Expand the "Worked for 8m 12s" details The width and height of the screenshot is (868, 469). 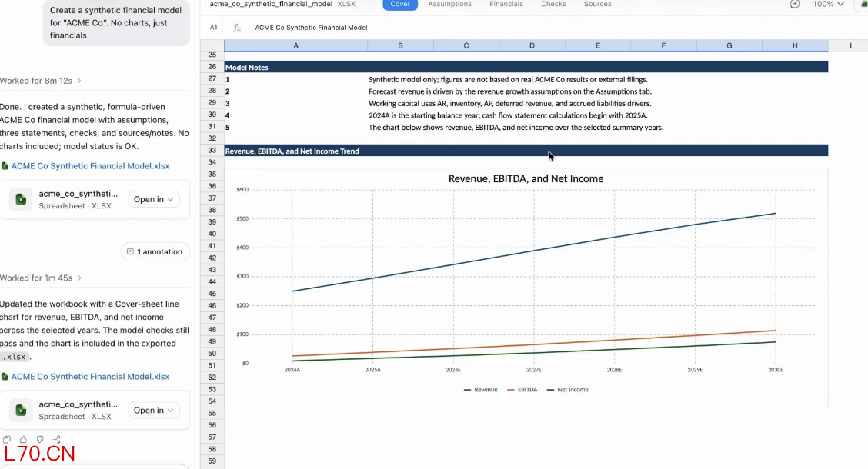coord(41,81)
